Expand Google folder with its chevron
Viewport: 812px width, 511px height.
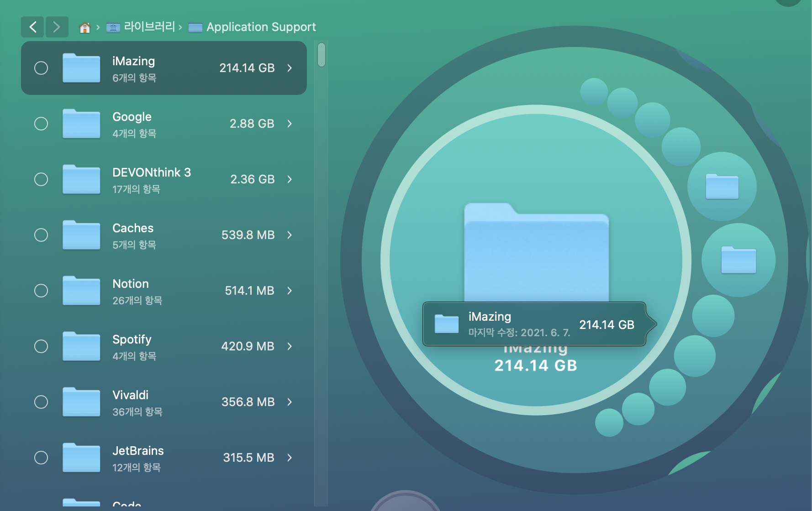coord(290,124)
